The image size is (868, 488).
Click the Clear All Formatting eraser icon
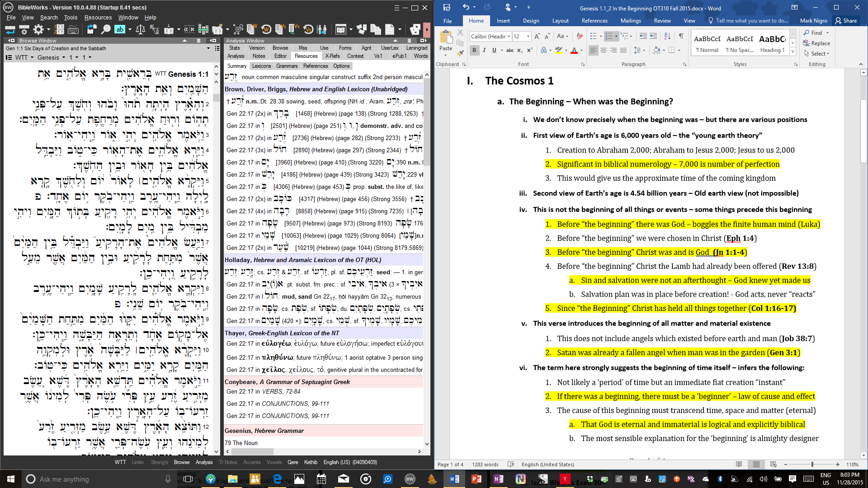click(x=580, y=36)
